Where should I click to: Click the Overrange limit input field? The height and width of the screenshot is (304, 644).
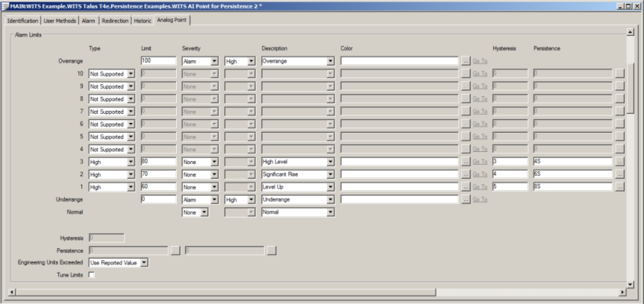click(158, 62)
